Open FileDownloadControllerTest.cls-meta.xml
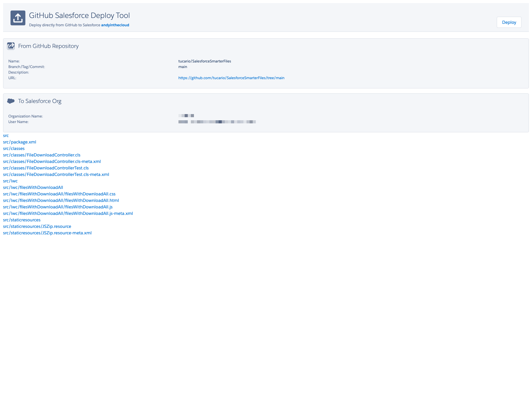Viewport: 532px width, 401px height. [x=56, y=174]
